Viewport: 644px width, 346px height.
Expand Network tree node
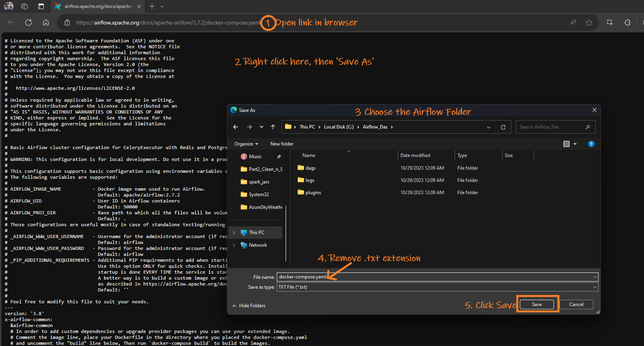point(234,245)
